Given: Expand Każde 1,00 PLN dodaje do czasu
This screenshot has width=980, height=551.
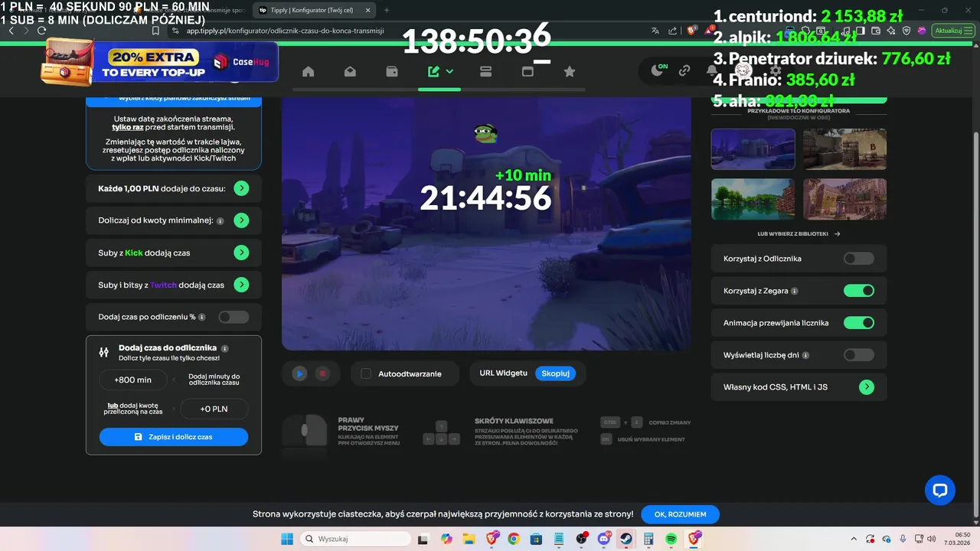Looking at the screenshot, I should (x=241, y=188).
